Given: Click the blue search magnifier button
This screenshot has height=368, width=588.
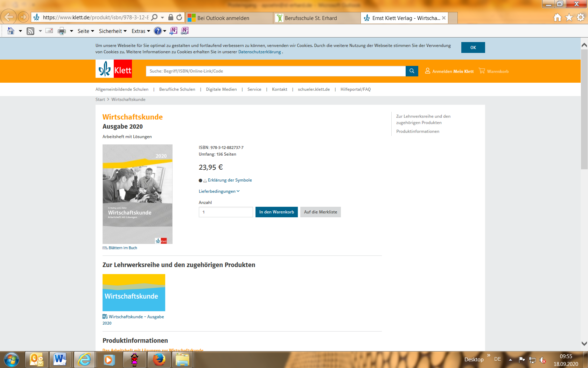Looking at the screenshot, I should pos(412,71).
